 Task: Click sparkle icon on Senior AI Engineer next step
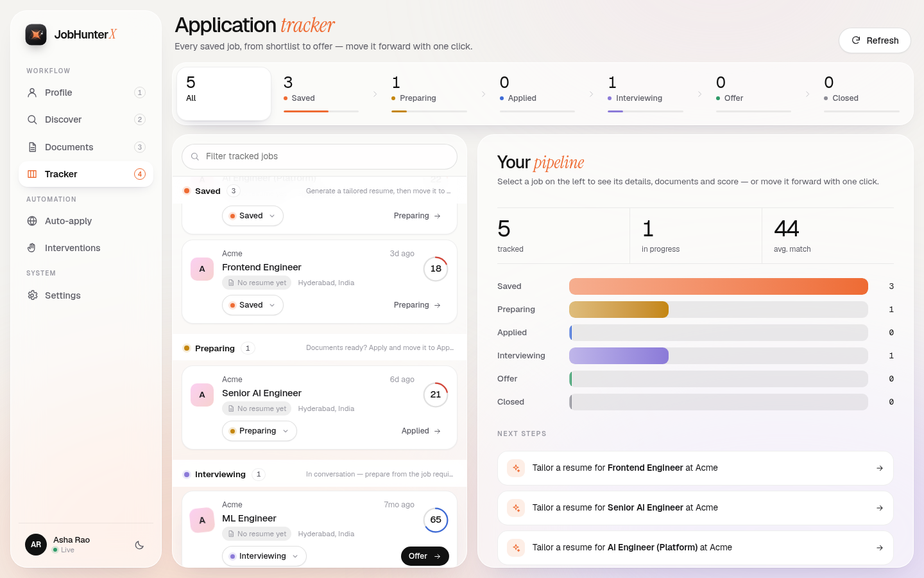tap(516, 508)
